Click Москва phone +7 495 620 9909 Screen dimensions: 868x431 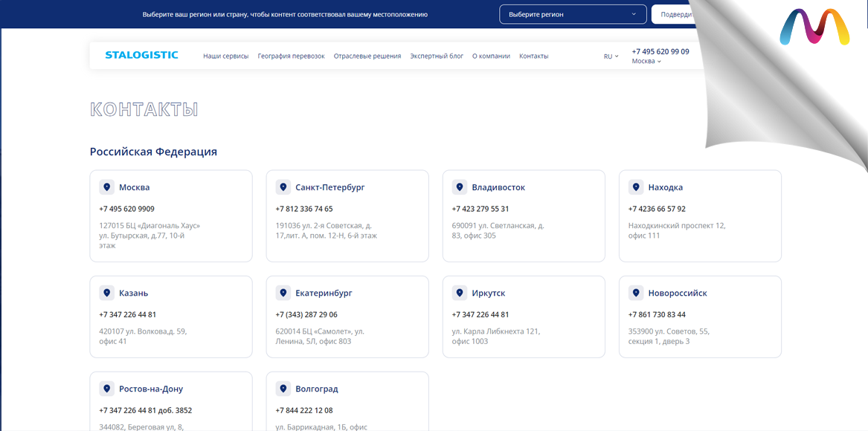pyautogui.click(x=126, y=209)
